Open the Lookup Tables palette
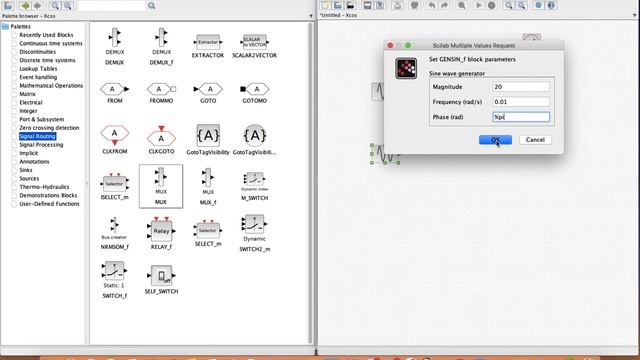 tap(38, 69)
